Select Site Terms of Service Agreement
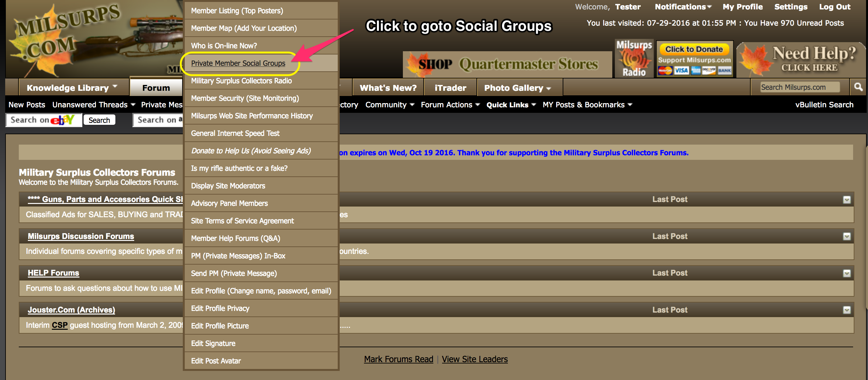The width and height of the screenshot is (868, 380). [x=261, y=221]
